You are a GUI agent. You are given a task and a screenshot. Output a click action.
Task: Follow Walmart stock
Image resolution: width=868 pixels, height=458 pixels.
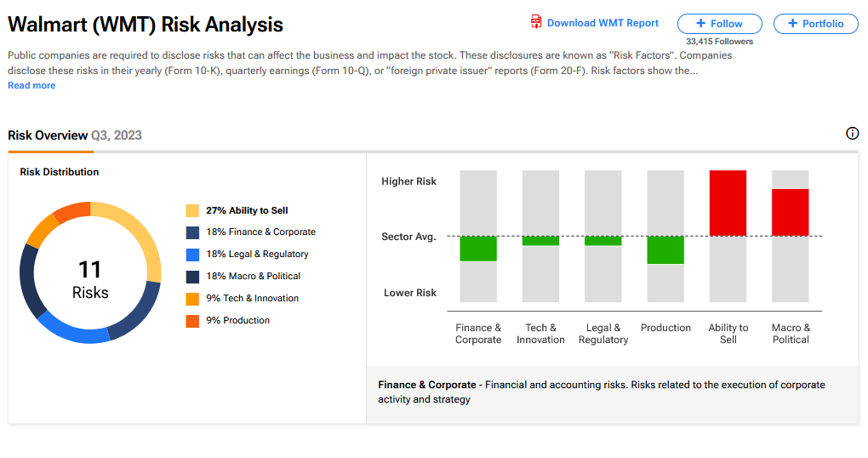720,24
